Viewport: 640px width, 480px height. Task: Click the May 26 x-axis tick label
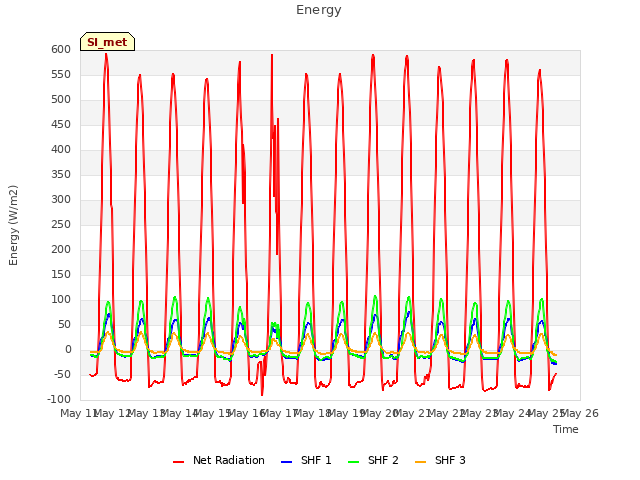(580, 414)
